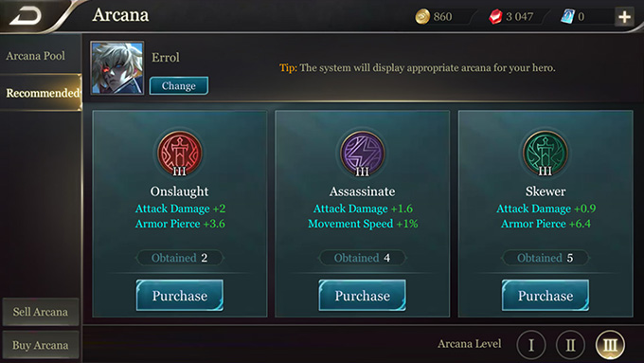Open Sell Arcana

click(x=40, y=312)
